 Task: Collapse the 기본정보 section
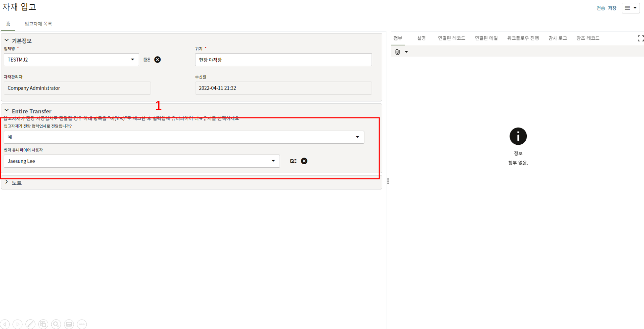[6, 41]
